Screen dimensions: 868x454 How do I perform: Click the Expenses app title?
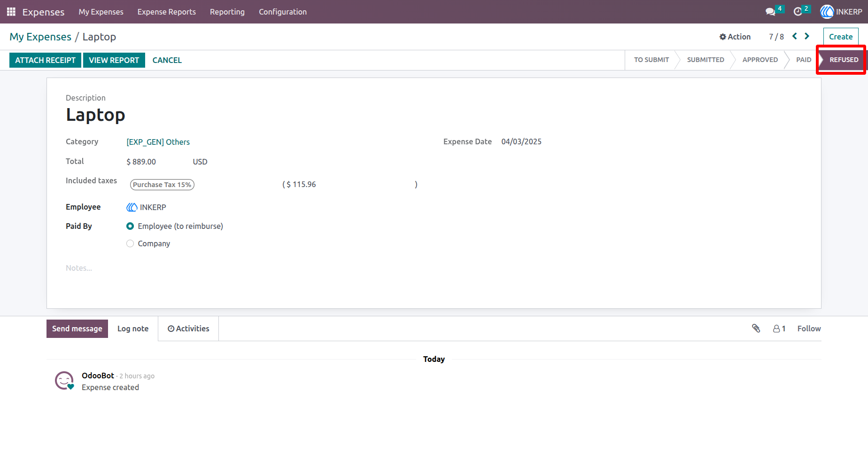click(x=43, y=12)
